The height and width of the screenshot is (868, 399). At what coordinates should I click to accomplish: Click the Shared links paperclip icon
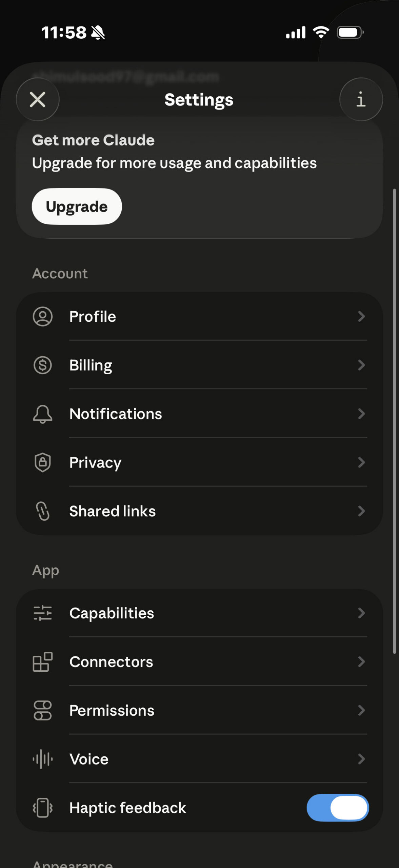coord(43,511)
